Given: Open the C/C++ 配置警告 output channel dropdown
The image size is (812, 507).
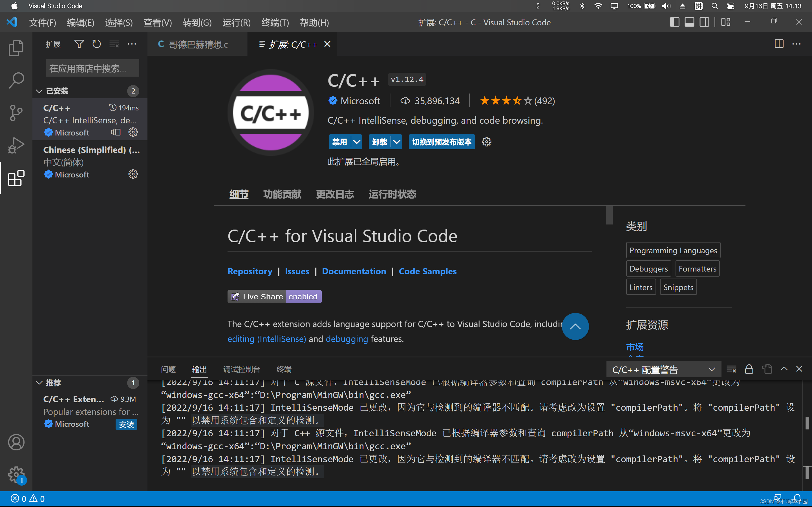Looking at the screenshot, I should [663, 370].
